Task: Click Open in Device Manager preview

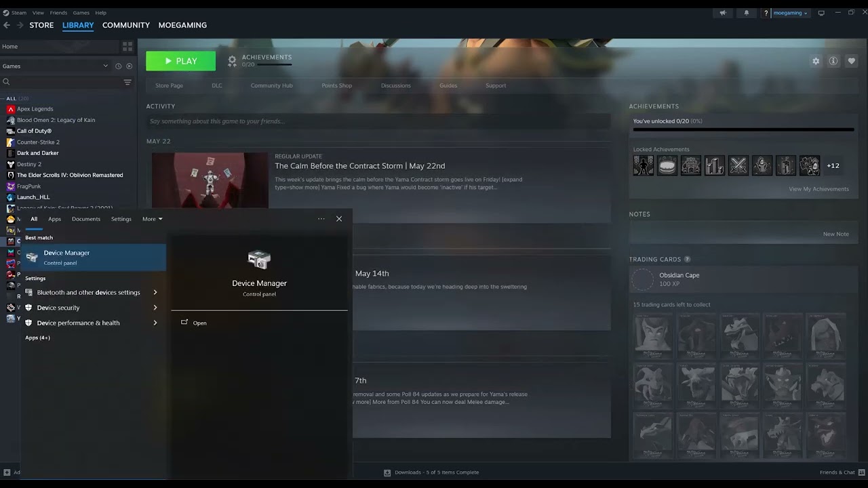Action: click(199, 323)
